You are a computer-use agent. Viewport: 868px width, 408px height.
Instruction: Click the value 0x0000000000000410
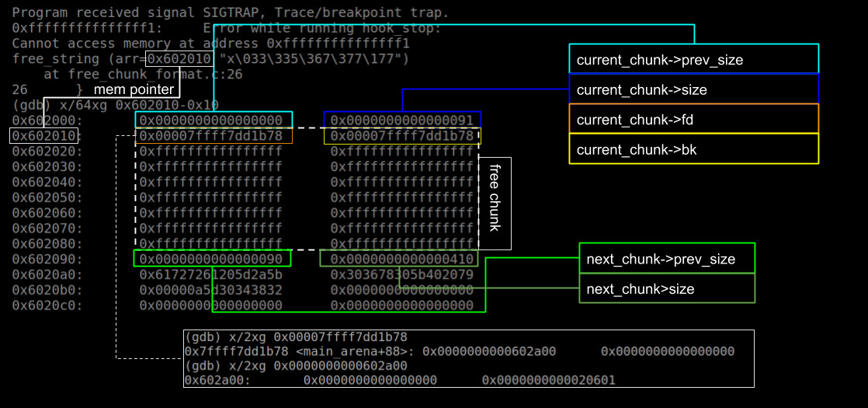pyautogui.click(x=401, y=259)
